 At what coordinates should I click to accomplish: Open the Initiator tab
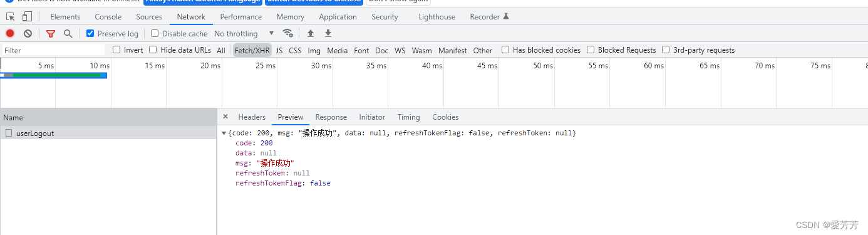tap(372, 117)
